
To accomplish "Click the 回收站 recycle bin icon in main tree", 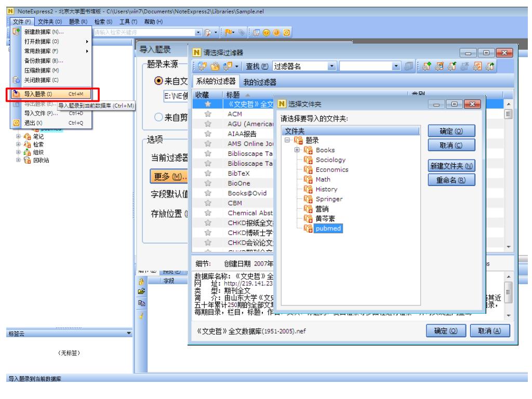I will click(x=27, y=160).
